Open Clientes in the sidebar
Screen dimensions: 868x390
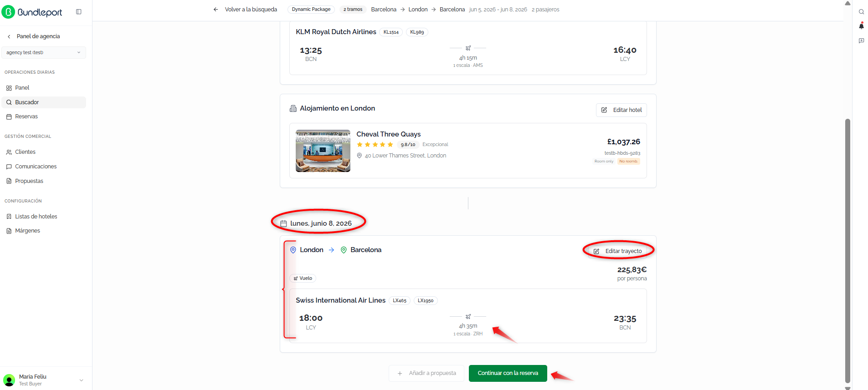tap(44, 152)
